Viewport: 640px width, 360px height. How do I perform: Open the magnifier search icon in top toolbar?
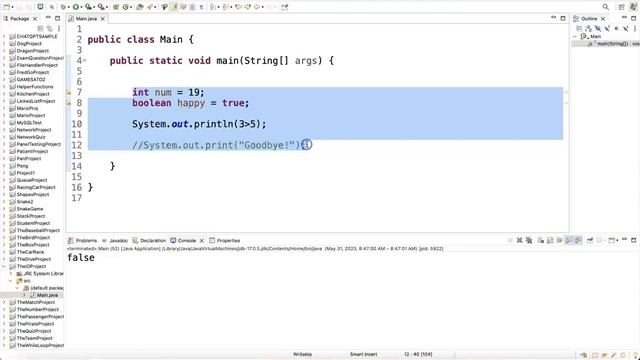pyautogui.click(x=606, y=7)
